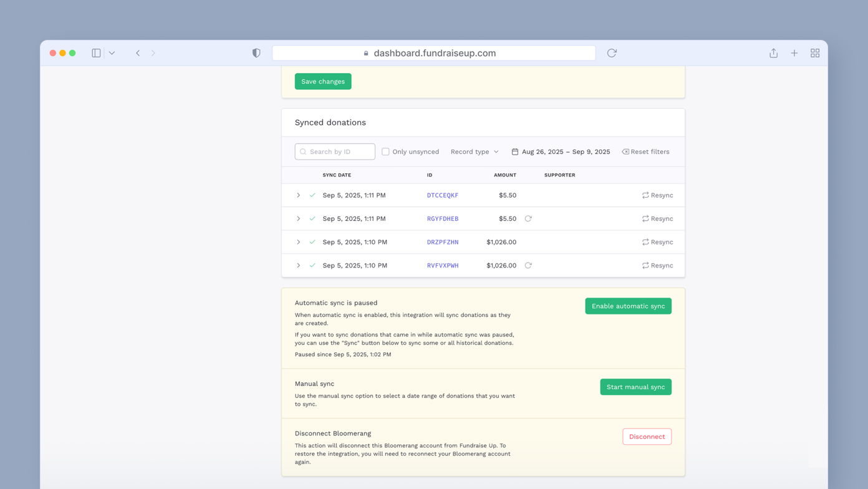This screenshot has width=868, height=489.
Task: Click the Save changes button
Action: tap(322, 81)
